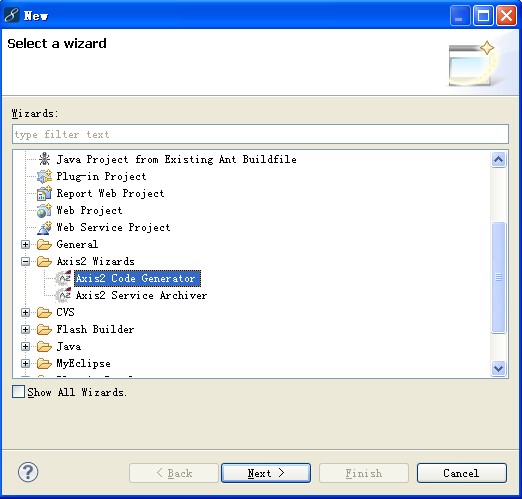Expand the MyEclipse category

pos(25,363)
